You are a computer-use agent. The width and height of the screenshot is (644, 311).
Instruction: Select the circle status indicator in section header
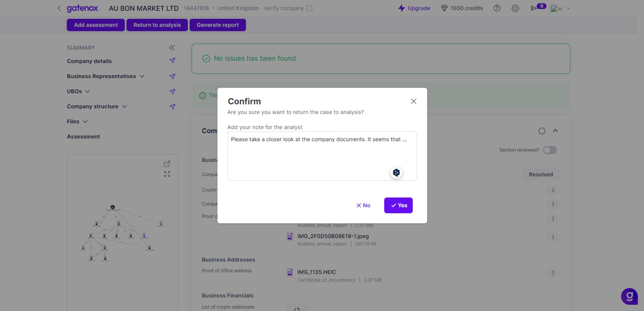pos(542,131)
